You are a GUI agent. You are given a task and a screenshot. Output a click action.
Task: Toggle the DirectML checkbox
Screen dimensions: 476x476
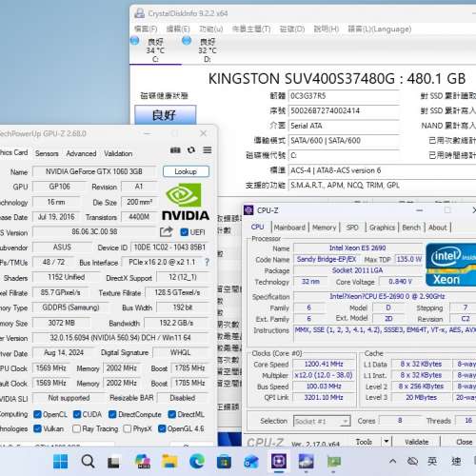pyautogui.click(x=172, y=414)
